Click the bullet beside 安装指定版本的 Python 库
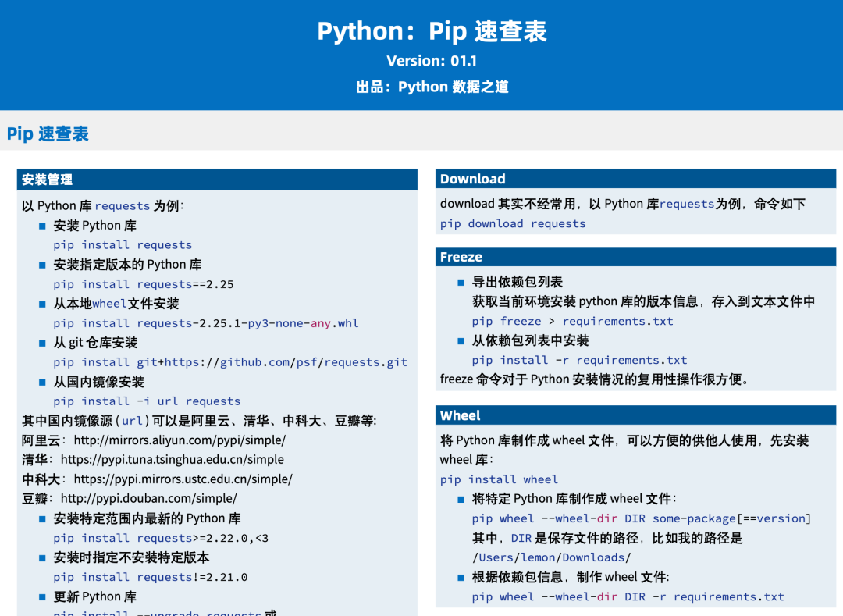 41,265
